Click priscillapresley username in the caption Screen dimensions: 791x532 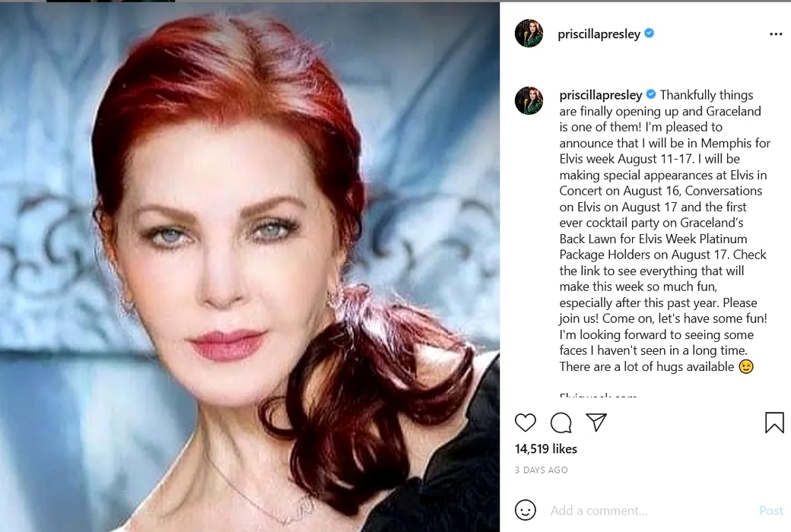pyautogui.click(x=601, y=95)
